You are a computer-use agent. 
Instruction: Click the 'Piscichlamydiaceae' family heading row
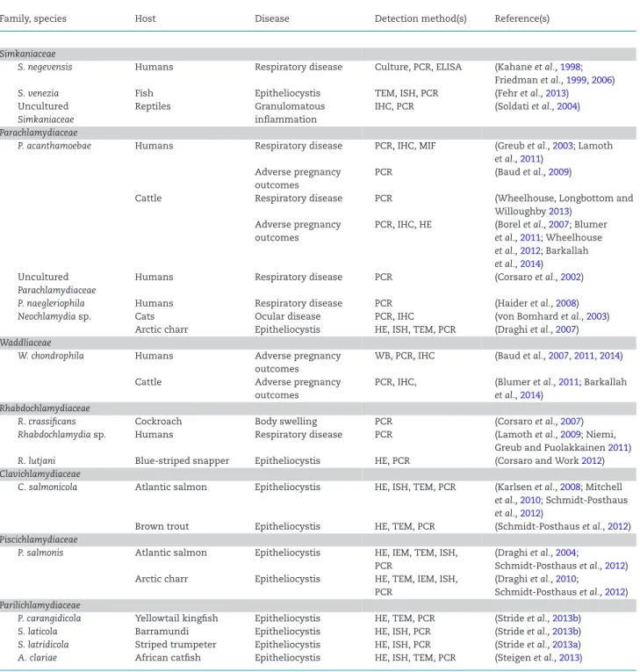tap(318, 539)
